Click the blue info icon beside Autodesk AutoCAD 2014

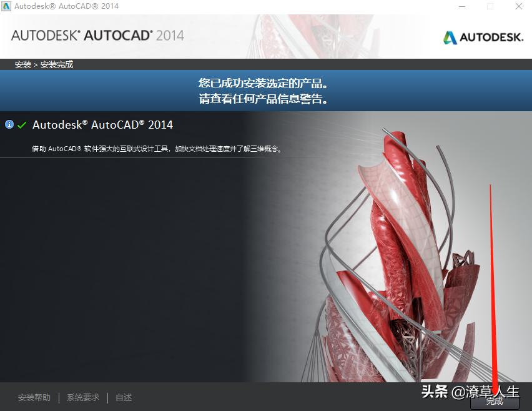[9, 124]
